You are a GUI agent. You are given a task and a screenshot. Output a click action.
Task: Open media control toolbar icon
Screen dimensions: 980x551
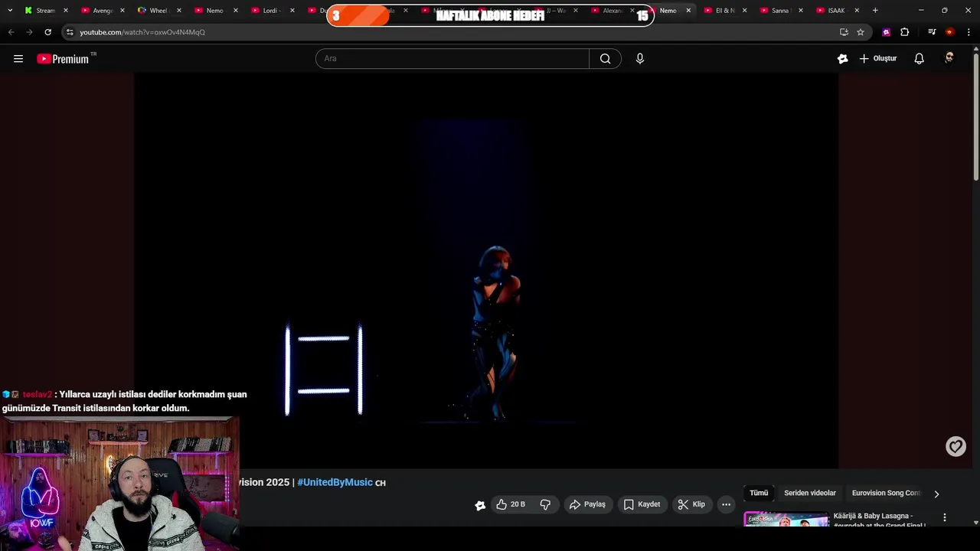pyautogui.click(x=932, y=32)
